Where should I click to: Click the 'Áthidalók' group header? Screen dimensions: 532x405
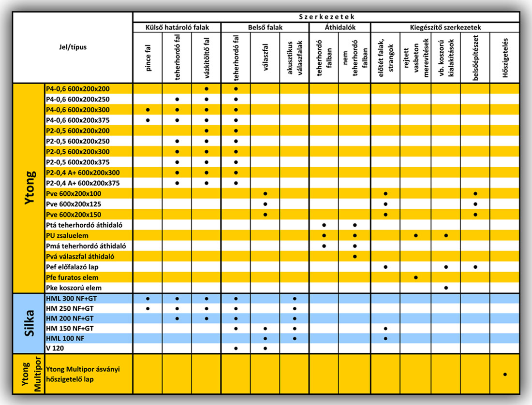coord(340,28)
